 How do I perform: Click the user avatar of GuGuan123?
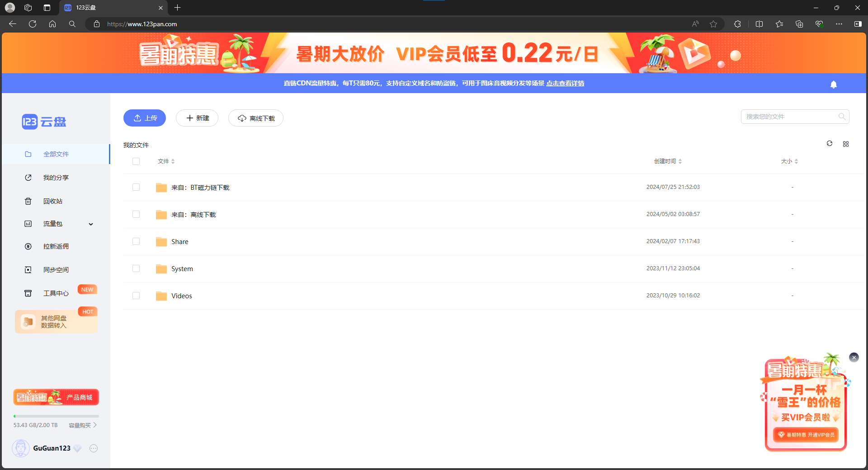(x=20, y=448)
